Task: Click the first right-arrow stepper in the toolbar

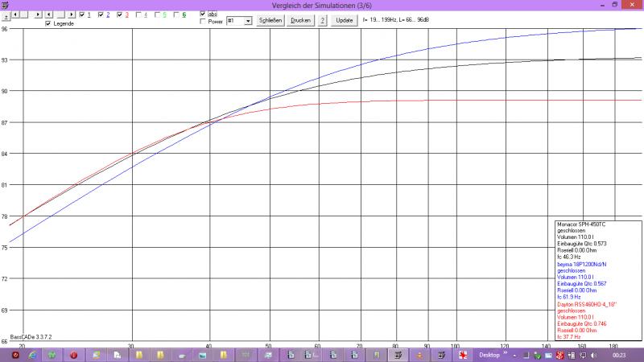Action: tap(38, 14)
